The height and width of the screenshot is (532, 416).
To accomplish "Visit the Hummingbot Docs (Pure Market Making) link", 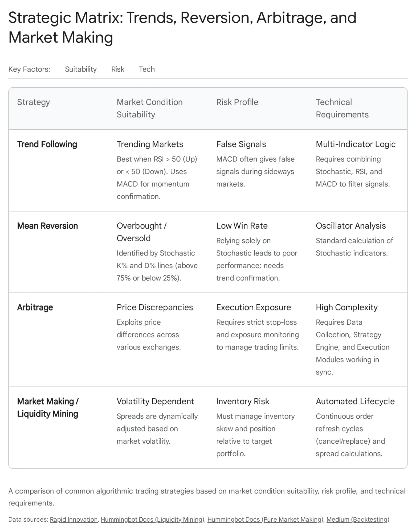I will click(x=265, y=519).
